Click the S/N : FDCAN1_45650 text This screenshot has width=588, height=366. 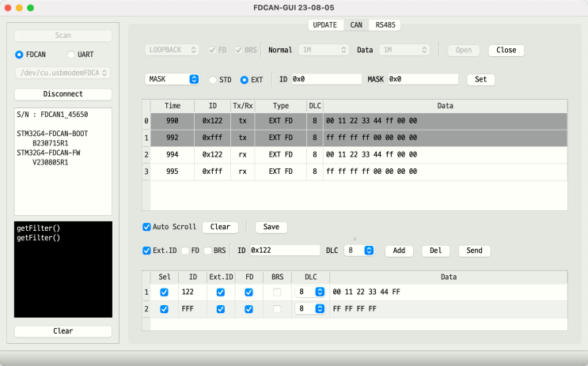pyautogui.click(x=52, y=115)
